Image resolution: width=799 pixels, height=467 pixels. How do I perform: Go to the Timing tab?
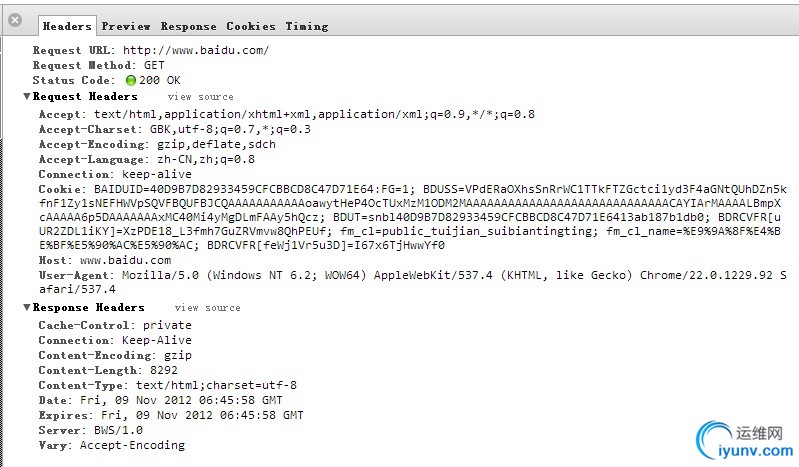pos(307,26)
